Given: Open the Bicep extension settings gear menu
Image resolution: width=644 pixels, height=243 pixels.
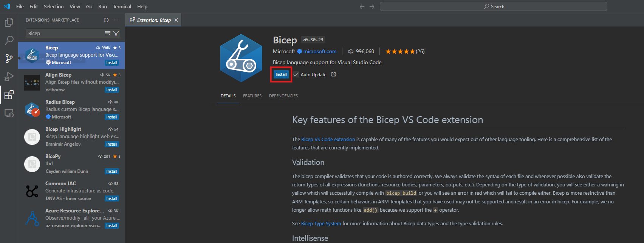Looking at the screenshot, I should pos(333,75).
